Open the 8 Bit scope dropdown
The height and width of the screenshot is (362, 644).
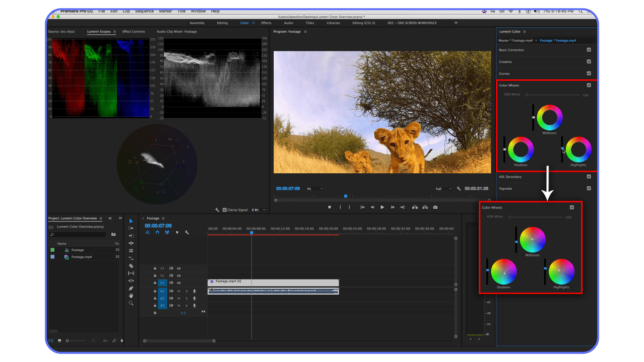[258, 209]
